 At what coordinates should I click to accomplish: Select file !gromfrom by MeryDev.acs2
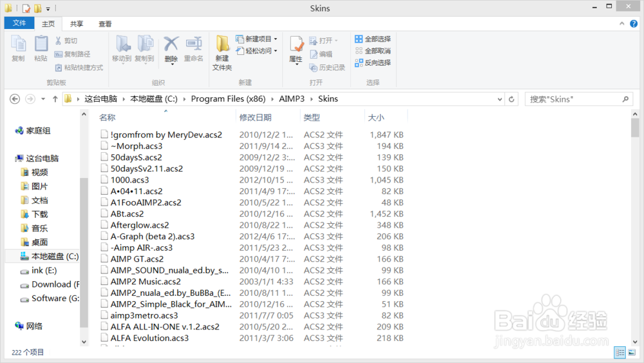pos(166,135)
